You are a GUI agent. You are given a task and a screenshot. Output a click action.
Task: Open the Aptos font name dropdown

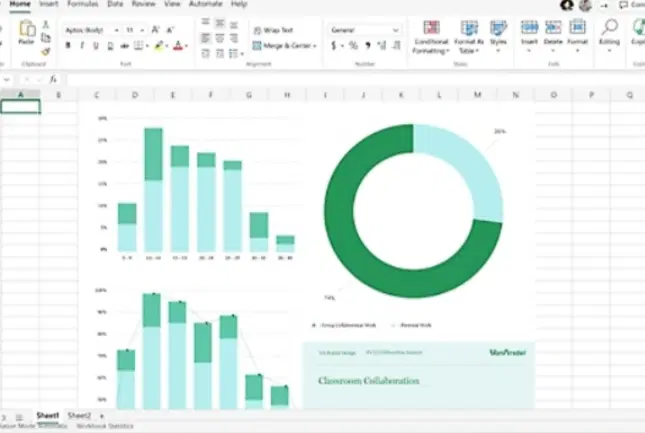(117, 30)
